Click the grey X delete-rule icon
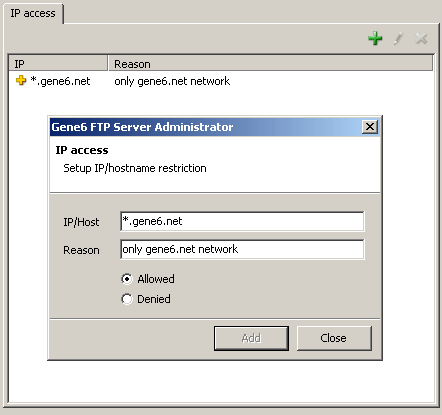The height and width of the screenshot is (415, 442). pos(421,39)
